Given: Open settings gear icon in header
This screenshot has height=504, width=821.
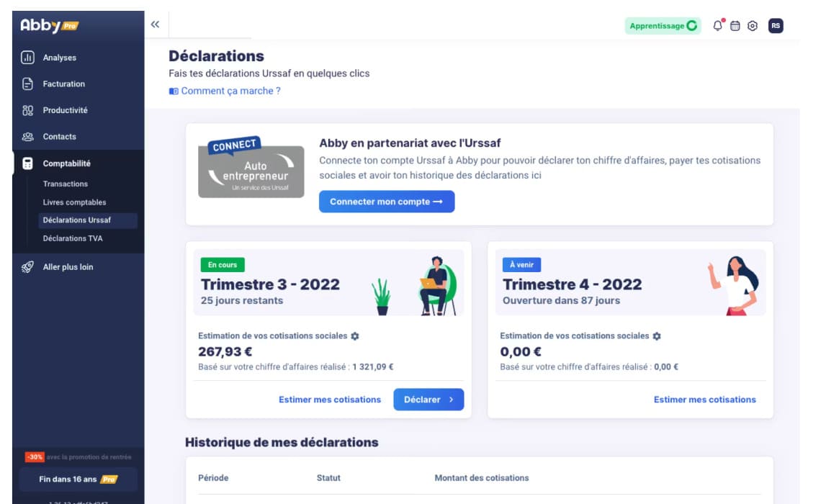Looking at the screenshot, I should click(x=753, y=26).
